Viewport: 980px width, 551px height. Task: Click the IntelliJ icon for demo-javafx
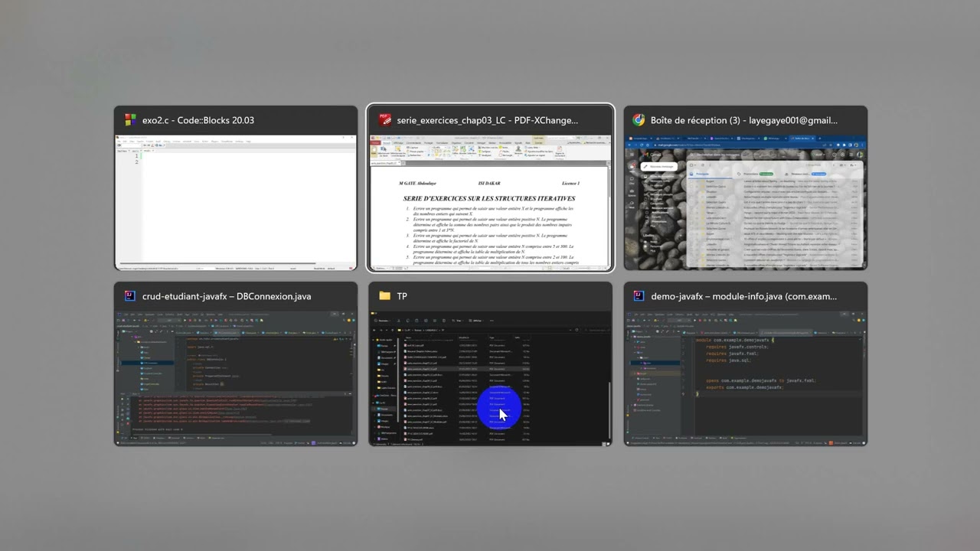tap(639, 296)
